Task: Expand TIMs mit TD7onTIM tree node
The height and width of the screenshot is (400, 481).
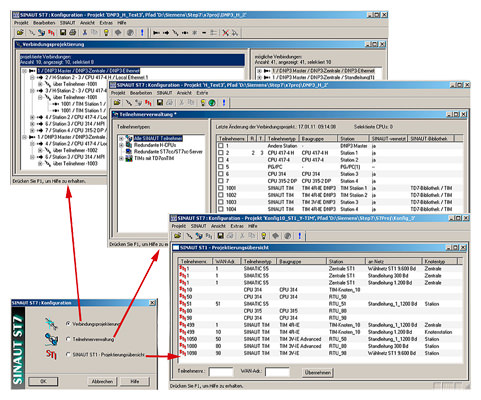Action: pyautogui.click(x=121, y=158)
